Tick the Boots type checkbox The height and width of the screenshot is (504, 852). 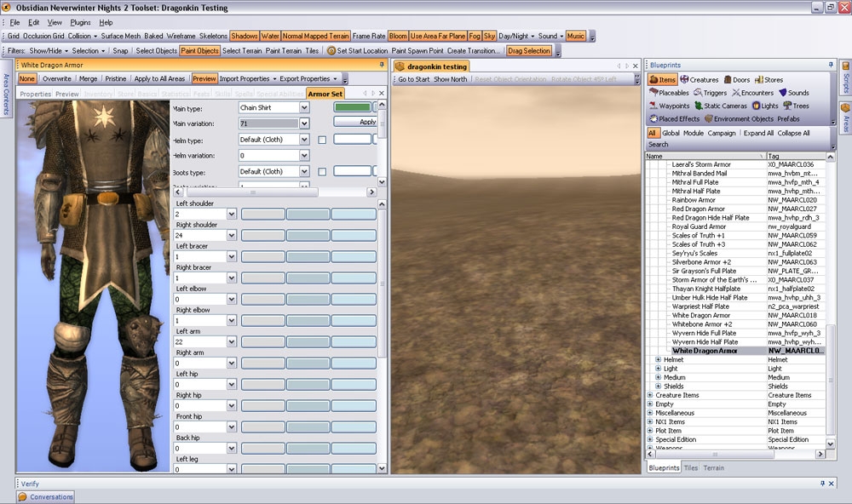coord(322,171)
